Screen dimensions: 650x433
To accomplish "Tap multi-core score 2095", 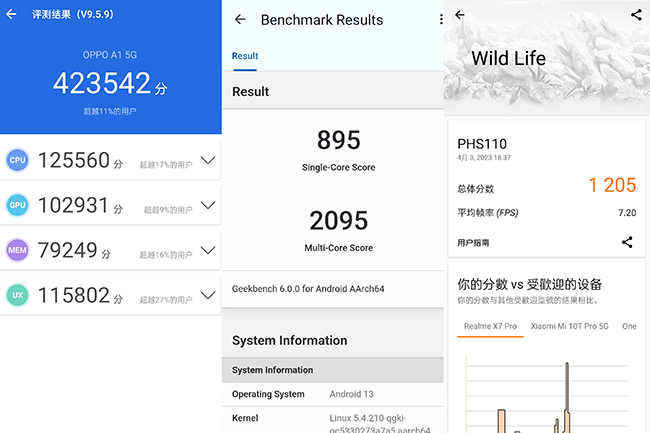I will coord(339,220).
